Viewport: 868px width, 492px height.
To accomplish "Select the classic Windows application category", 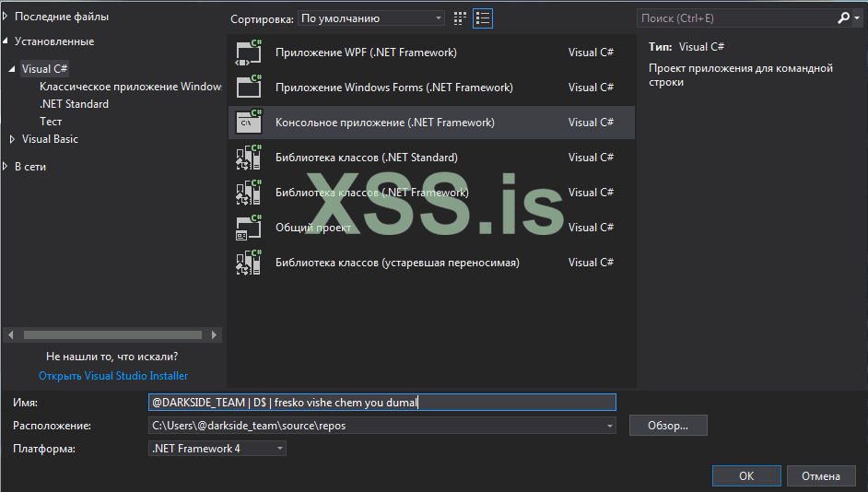I will pos(130,87).
